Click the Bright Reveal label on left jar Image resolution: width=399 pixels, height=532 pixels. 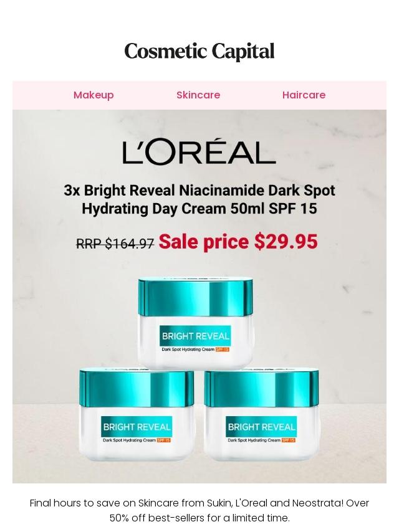pyautogui.click(x=137, y=427)
